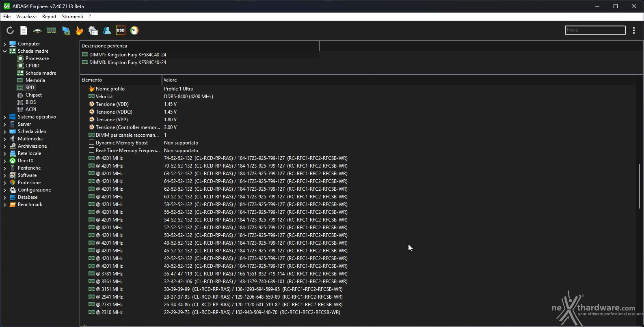Open the Report menu
The width and height of the screenshot is (644, 327).
(x=49, y=17)
